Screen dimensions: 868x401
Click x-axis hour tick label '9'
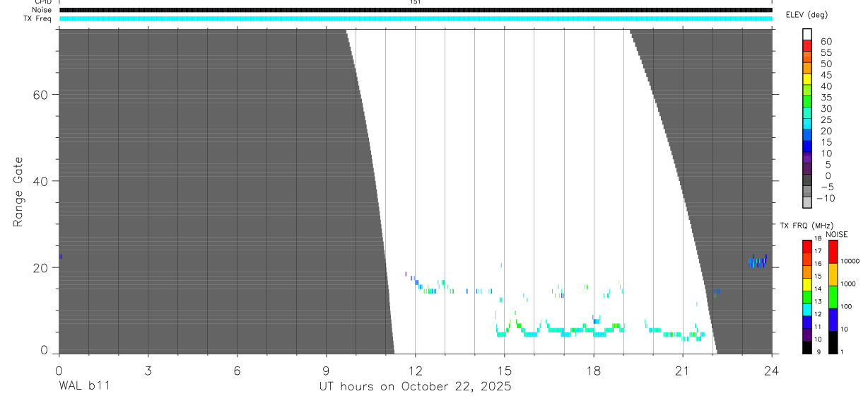tap(326, 371)
